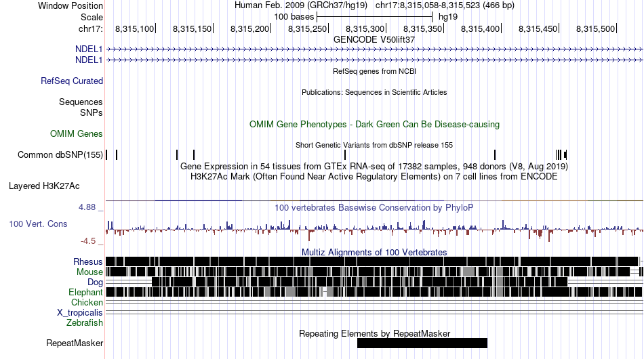This screenshot has width=644, height=359.
Task: Select the OMIM Genes track label
Action: coord(77,133)
